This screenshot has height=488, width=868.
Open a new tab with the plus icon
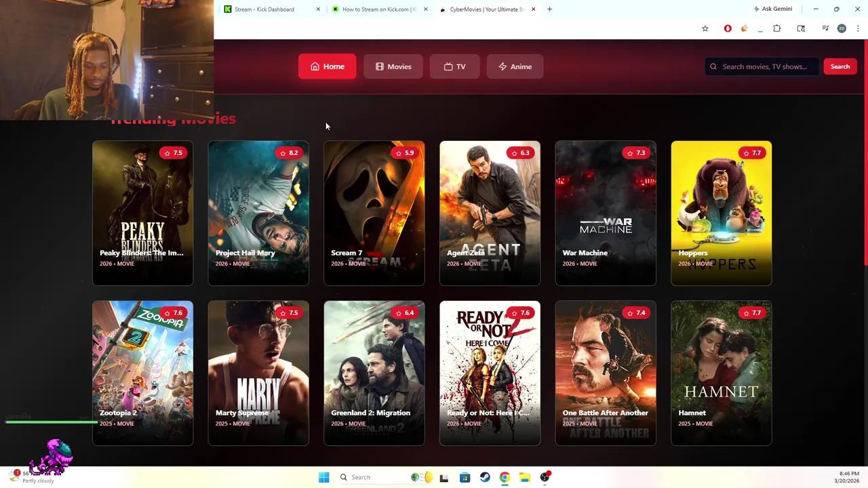(x=549, y=9)
